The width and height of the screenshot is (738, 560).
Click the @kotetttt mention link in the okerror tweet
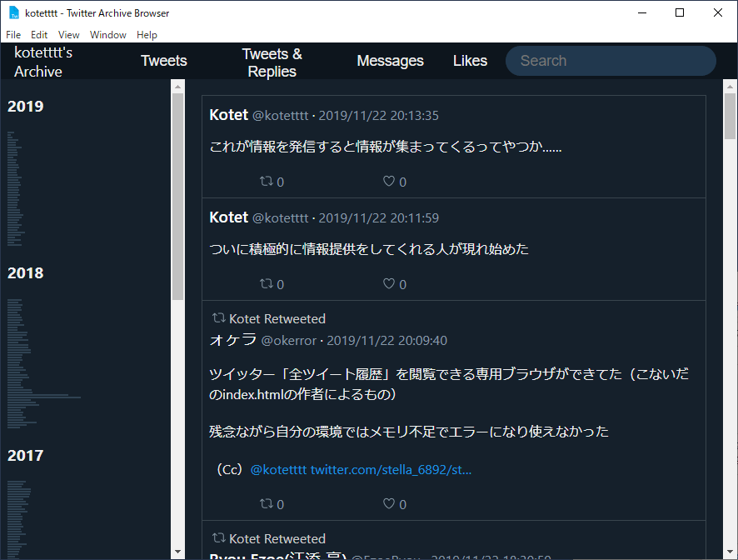[x=278, y=470]
